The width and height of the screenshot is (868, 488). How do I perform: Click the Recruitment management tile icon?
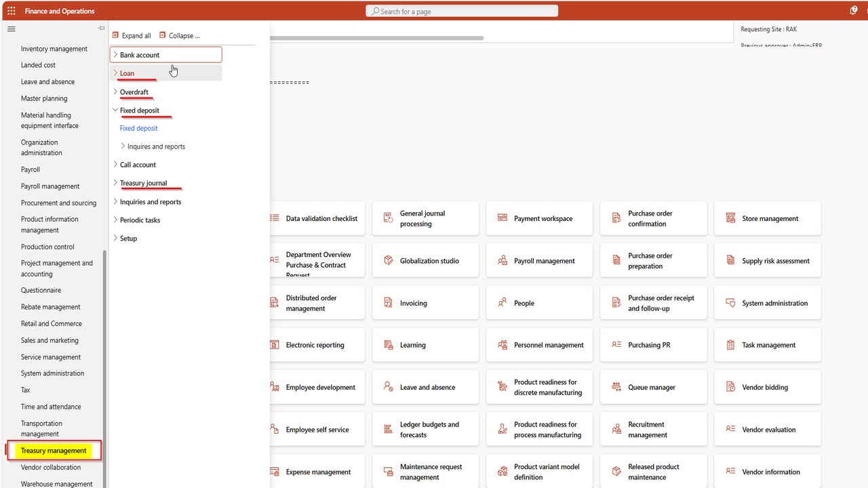(x=616, y=430)
